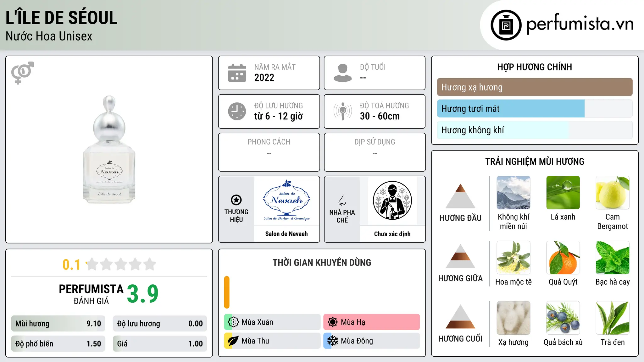The width and height of the screenshot is (644, 362).
Task: Open the perfumista.vn site name link
Action: (x=580, y=24)
